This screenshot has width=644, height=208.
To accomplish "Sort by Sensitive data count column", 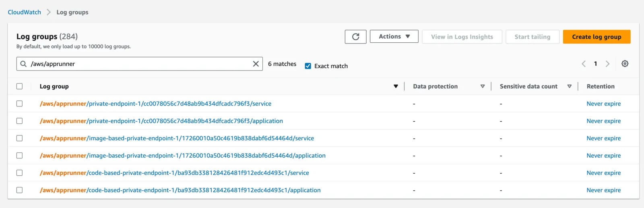I will tap(570, 86).
